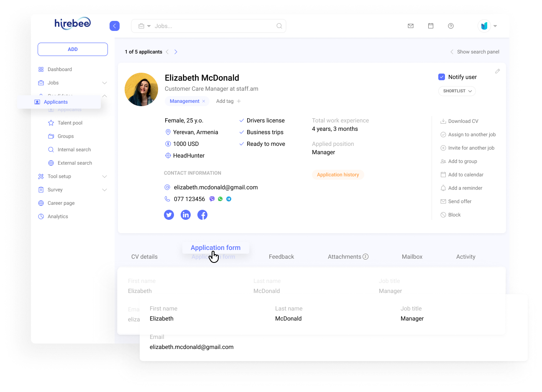Uncheck the Notify user checkbox
Screen dimensions: 542x392
click(442, 77)
